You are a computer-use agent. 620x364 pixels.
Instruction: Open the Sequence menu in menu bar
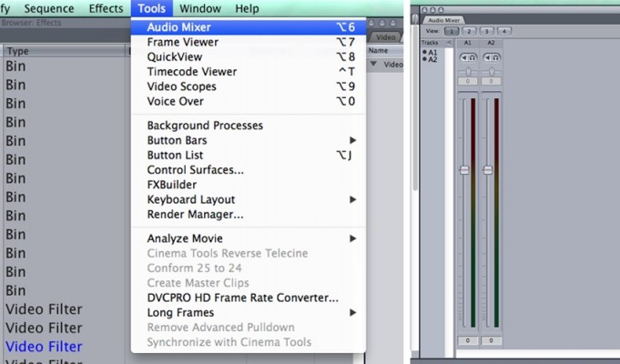pos(49,8)
